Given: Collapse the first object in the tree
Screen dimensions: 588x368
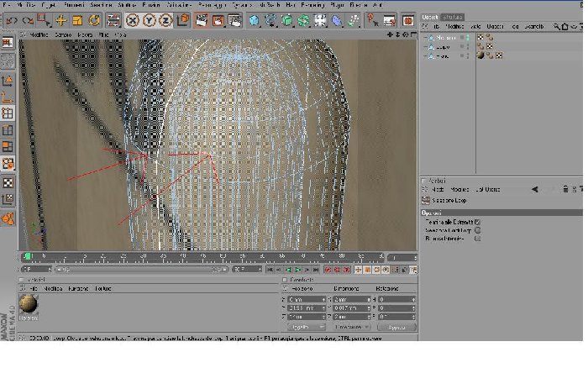Looking at the screenshot, I should 425,38.
